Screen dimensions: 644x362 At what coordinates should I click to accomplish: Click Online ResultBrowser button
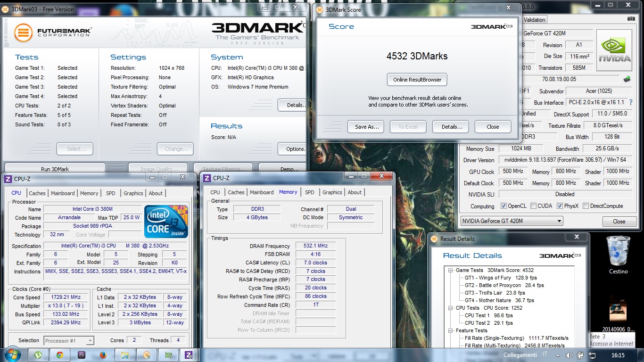coord(417,80)
